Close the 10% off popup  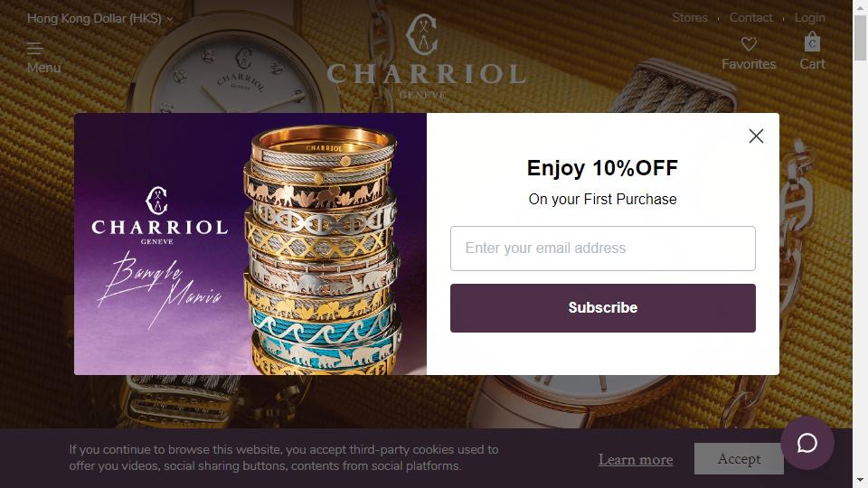[x=756, y=136]
